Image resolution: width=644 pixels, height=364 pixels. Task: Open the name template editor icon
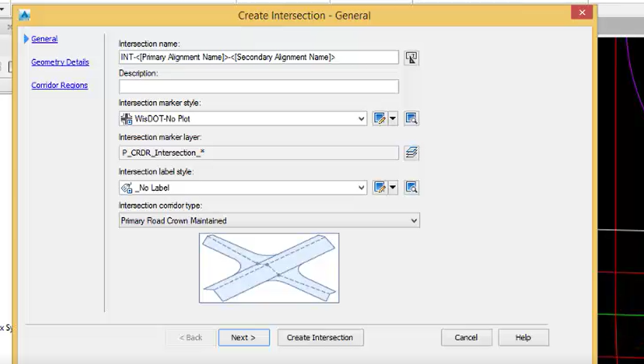click(x=411, y=58)
